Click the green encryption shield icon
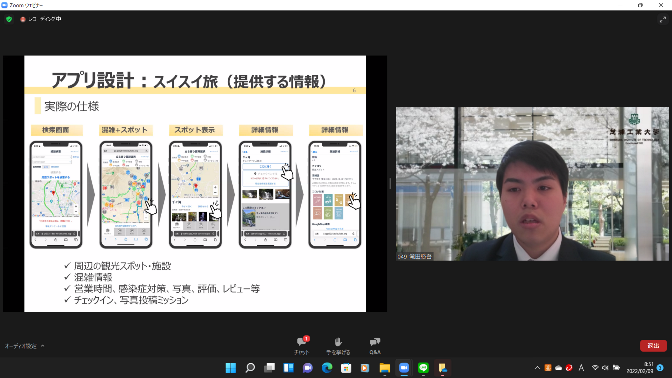Screen dimensions: 672x378 pos(9,19)
